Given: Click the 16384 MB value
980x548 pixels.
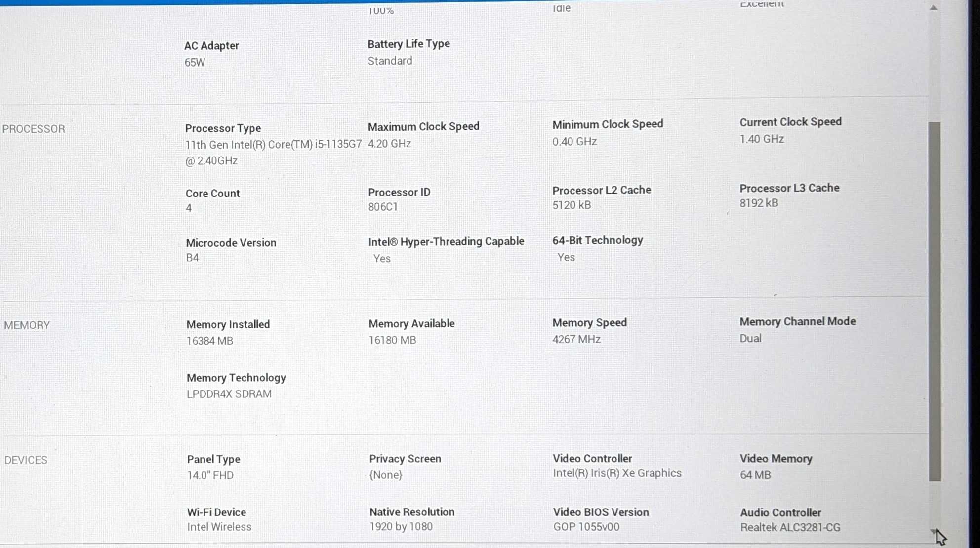Looking at the screenshot, I should (x=209, y=341).
